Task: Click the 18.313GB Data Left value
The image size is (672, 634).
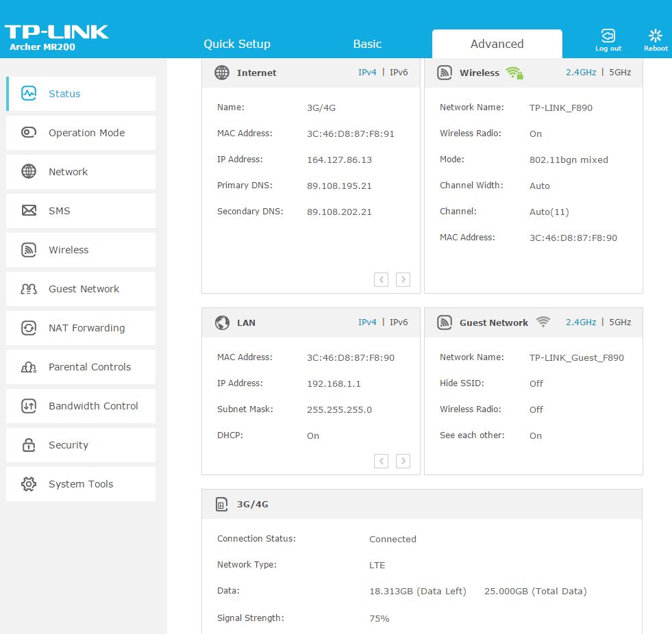Action: [x=417, y=591]
